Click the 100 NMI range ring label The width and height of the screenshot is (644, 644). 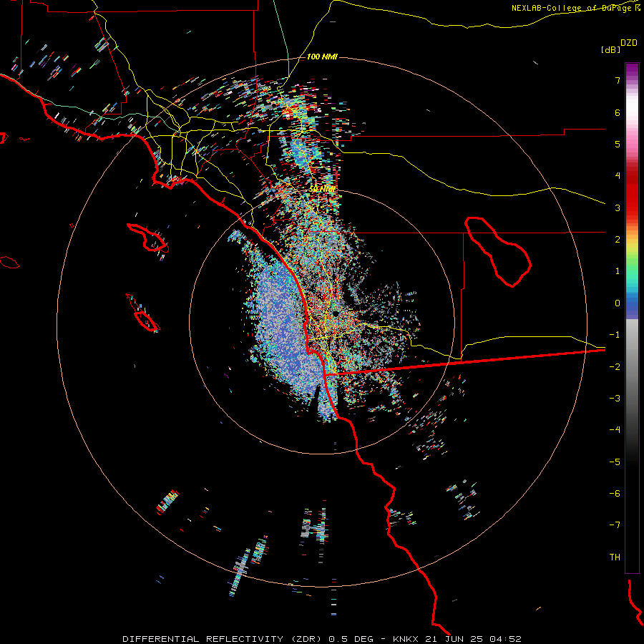(322, 57)
